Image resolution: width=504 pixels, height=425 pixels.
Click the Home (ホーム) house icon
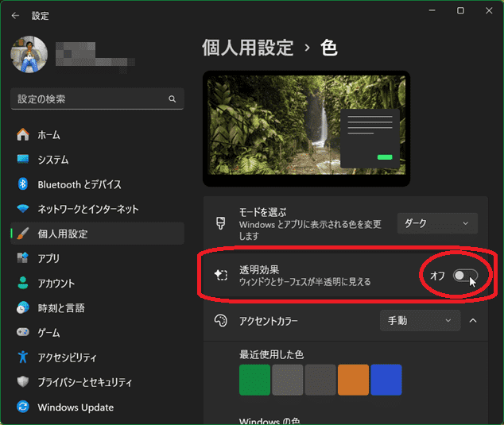click(22, 135)
